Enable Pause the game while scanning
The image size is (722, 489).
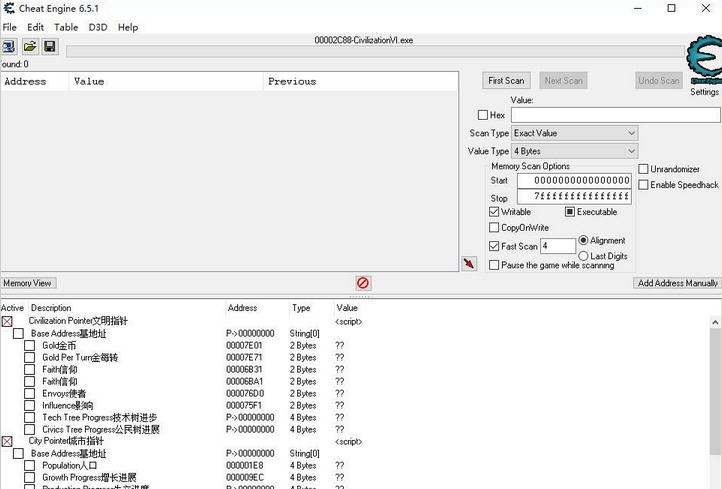coord(494,265)
